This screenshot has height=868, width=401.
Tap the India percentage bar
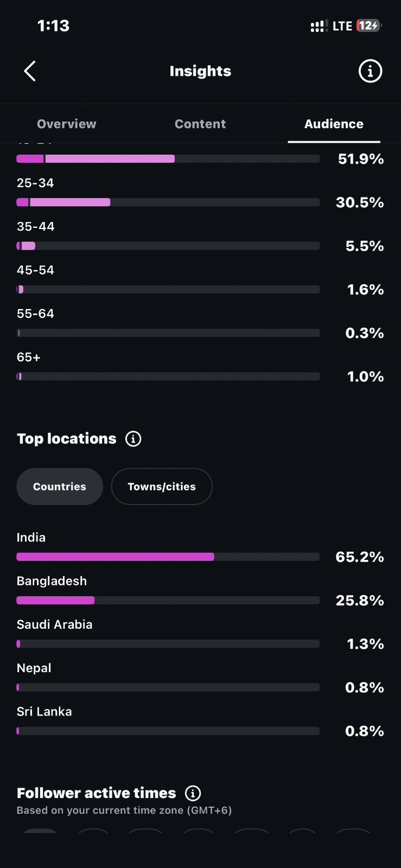click(x=168, y=557)
